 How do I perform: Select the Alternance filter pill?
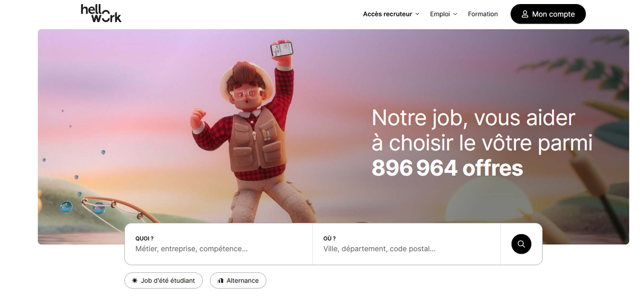pyautogui.click(x=238, y=280)
